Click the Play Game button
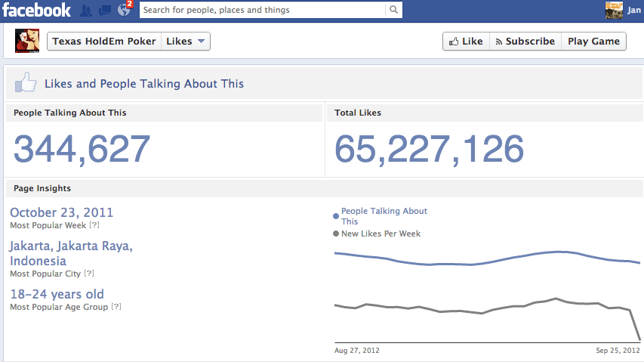Image resolution: width=644 pixels, height=362 pixels. (593, 41)
